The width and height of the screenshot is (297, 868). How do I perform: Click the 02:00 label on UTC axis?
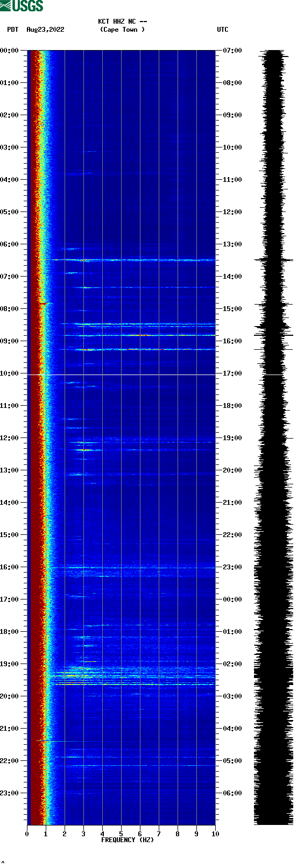pyautogui.click(x=232, y=664)
